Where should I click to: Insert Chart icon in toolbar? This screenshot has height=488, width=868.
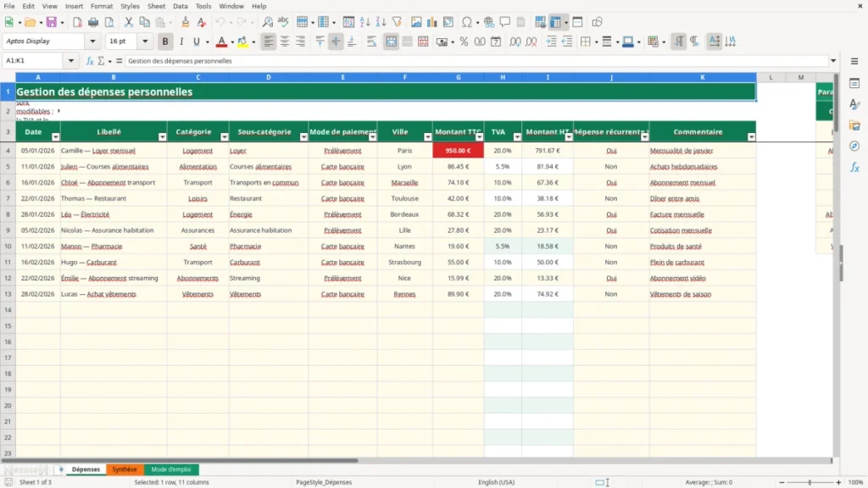coord(432,22)
